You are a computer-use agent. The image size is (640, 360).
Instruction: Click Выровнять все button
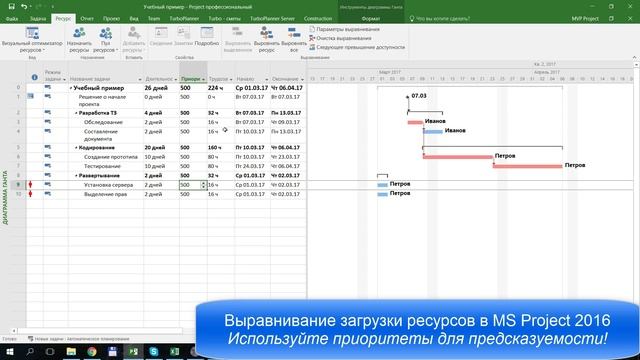[x=294, y=39]
